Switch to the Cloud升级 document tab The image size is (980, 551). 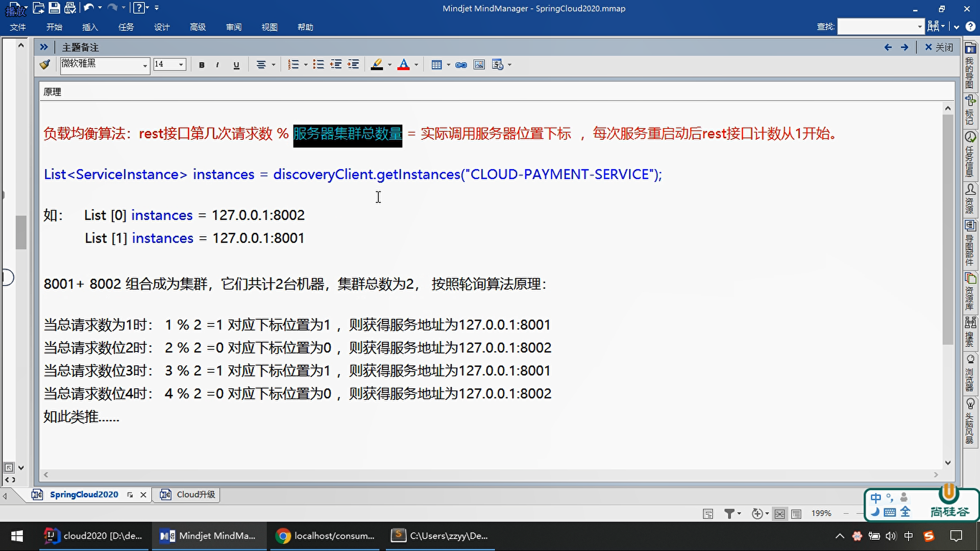click(x=187, y=494)
